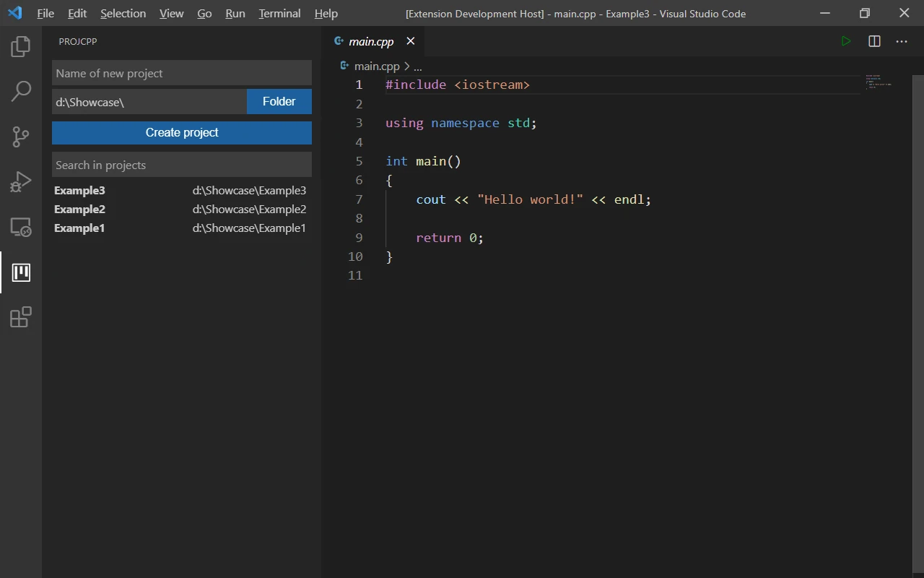Click the blue Folder button
This screenshot has width=924, height=578.
pyautogui.click(x=279, y=102)
